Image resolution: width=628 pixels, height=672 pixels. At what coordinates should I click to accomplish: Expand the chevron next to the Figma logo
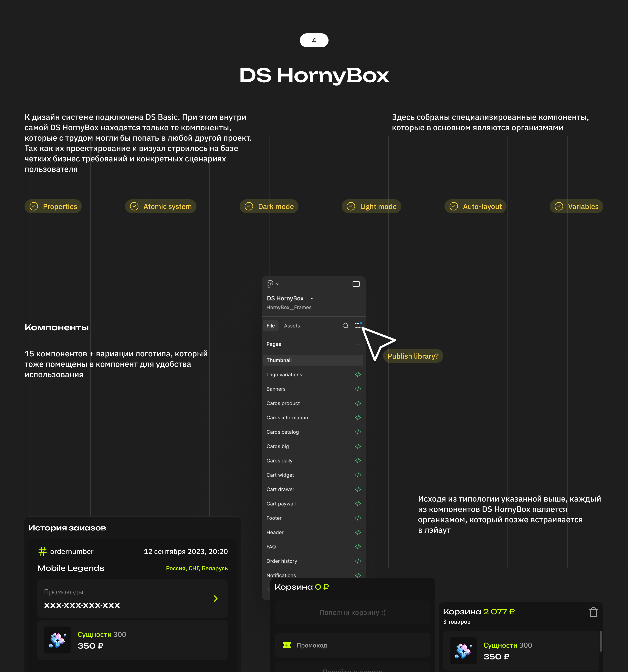[x=277, y=284]
